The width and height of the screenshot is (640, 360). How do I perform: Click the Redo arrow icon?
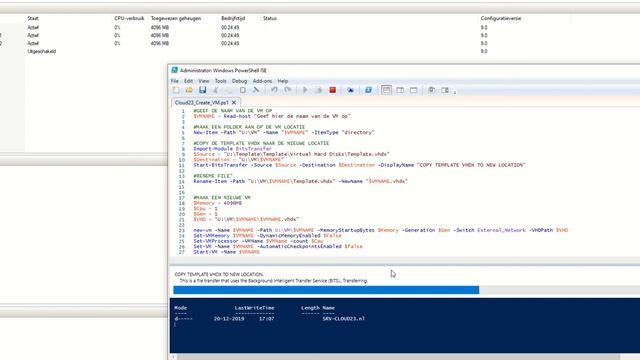coord(288,90)
